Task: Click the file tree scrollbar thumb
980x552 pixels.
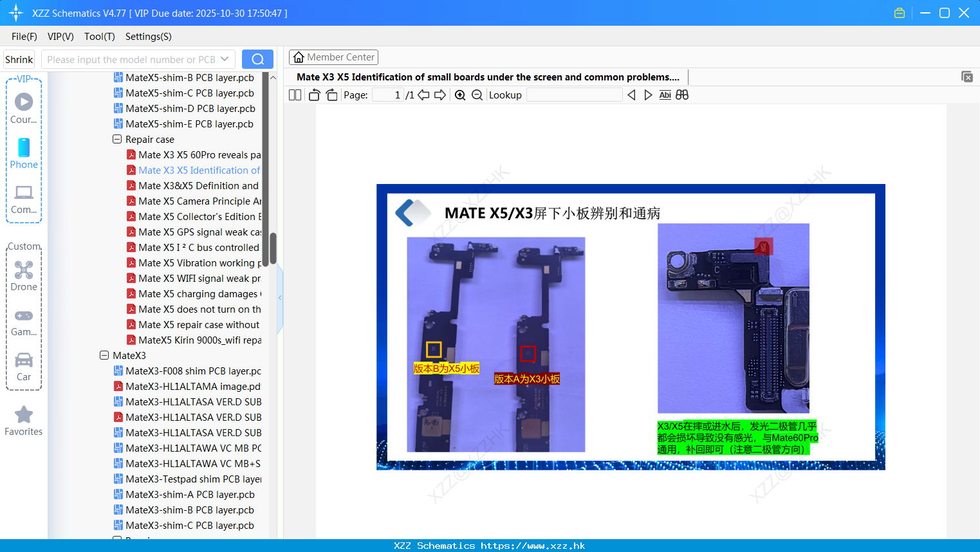Action: (x=273, y=248)
